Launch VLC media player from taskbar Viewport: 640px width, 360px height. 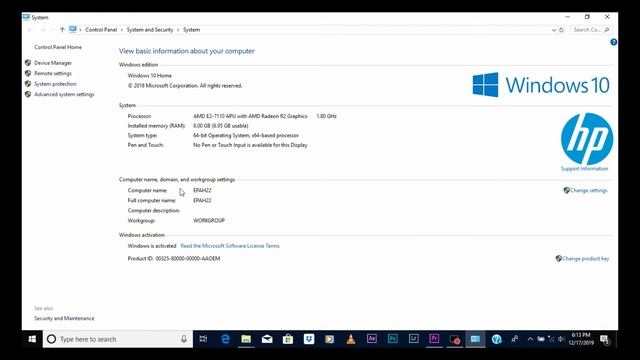click(x=351, y=339)
